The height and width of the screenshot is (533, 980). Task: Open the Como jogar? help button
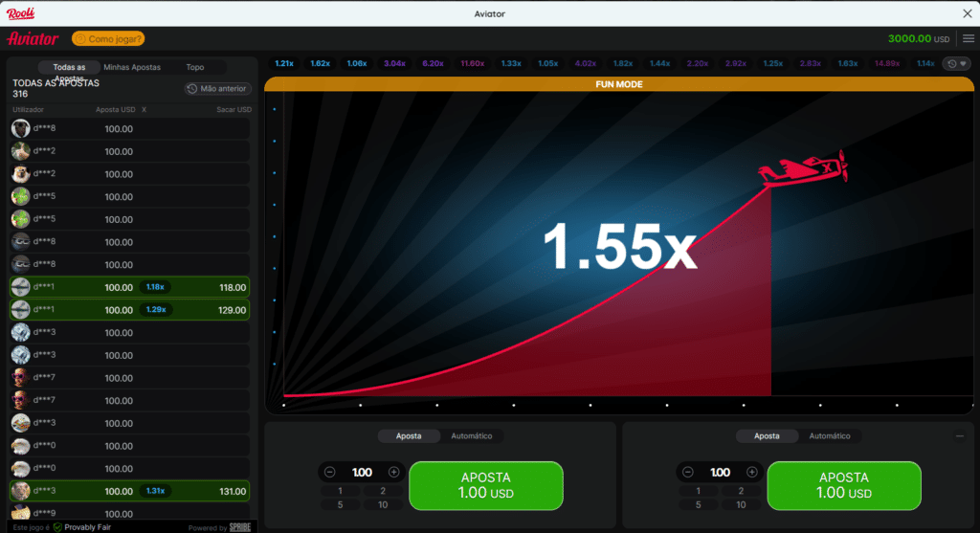108,38
